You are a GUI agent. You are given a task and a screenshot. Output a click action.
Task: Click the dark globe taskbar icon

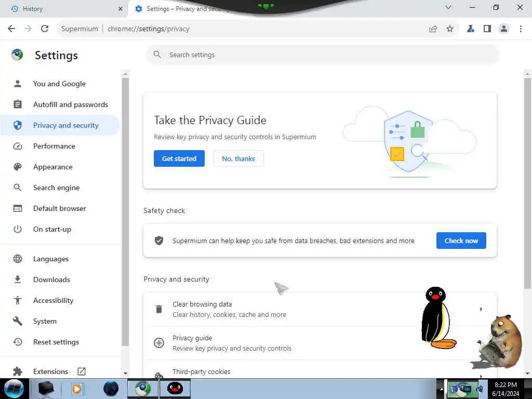pos(111,389)
